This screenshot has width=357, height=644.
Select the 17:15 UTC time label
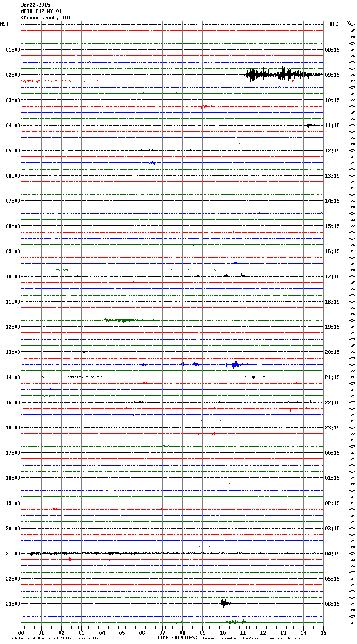(332, 277)
